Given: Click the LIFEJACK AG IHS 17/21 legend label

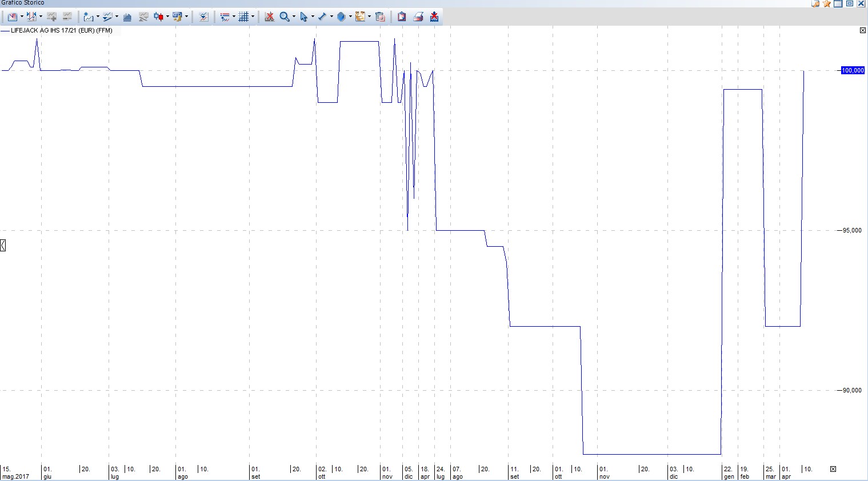Looking at the screenshot, I should [x=61, y=30].
